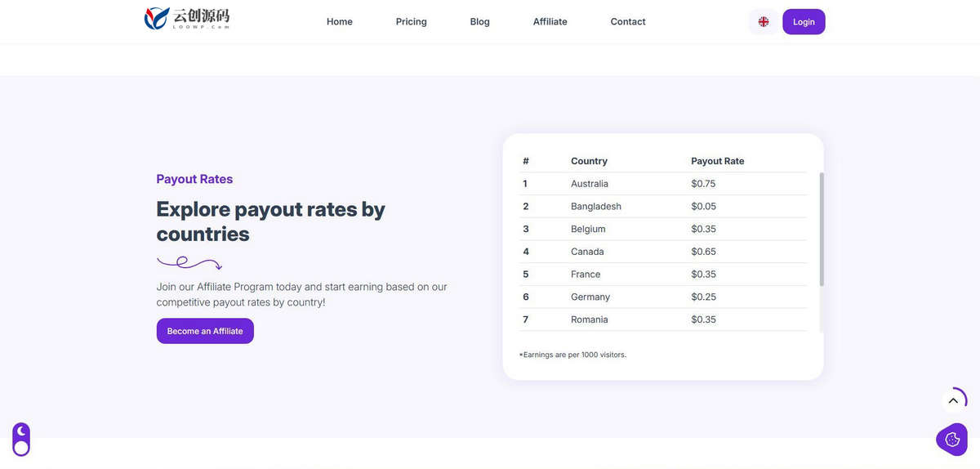Open the Blog menu item
Image resolution: width=980 pixels, height=469 pixels.
click(x=480, y=22)
